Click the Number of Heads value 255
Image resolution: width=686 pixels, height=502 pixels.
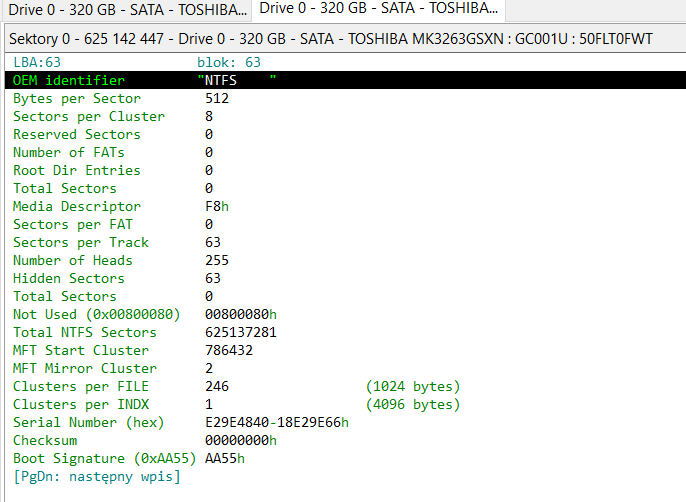tap(217, 260)
